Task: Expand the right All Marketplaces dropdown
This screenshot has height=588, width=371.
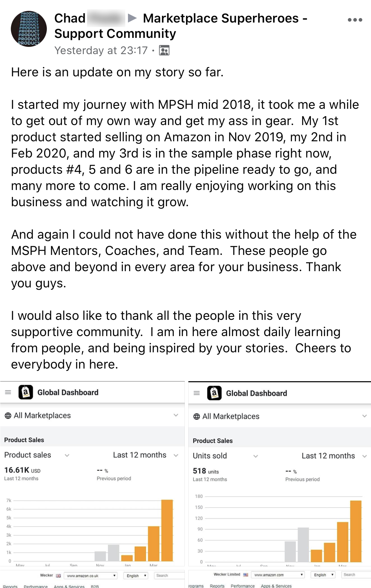Action: click(x=364, y=416)
